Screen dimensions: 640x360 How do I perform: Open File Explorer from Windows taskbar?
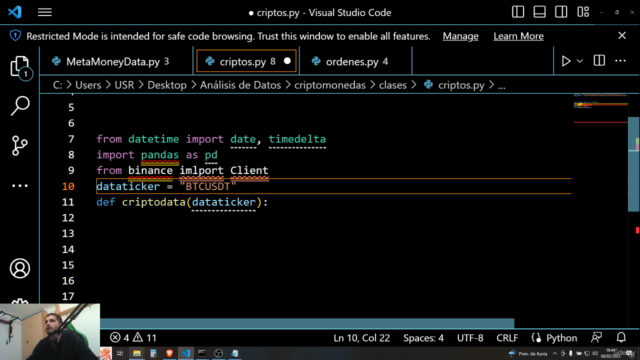point(137,353)
